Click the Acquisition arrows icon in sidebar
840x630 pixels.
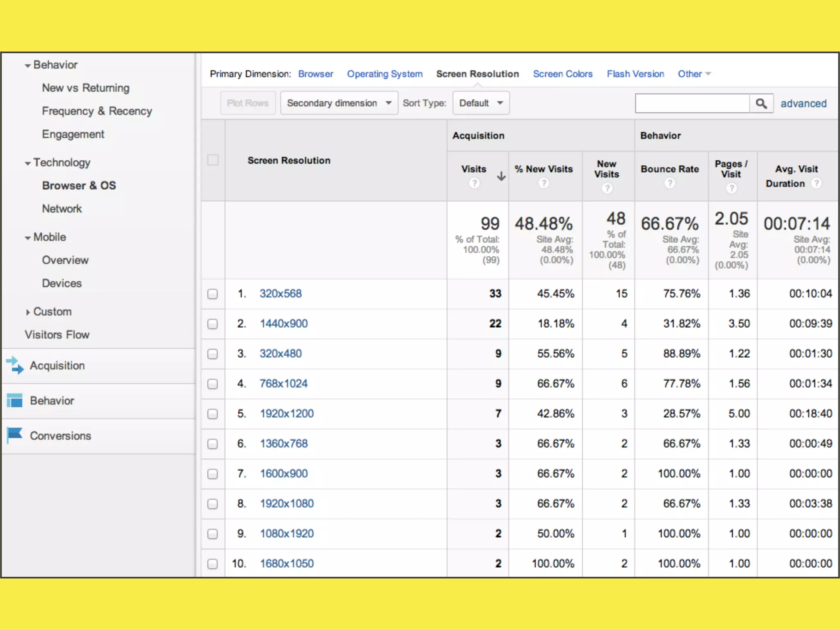(x=15, y=365)
